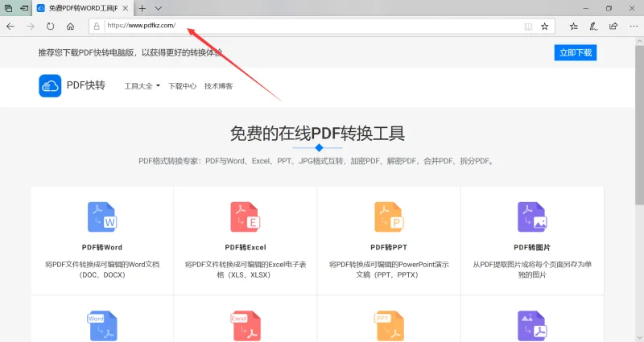
Task: Go to browser home page
Action: coord(71,27)
